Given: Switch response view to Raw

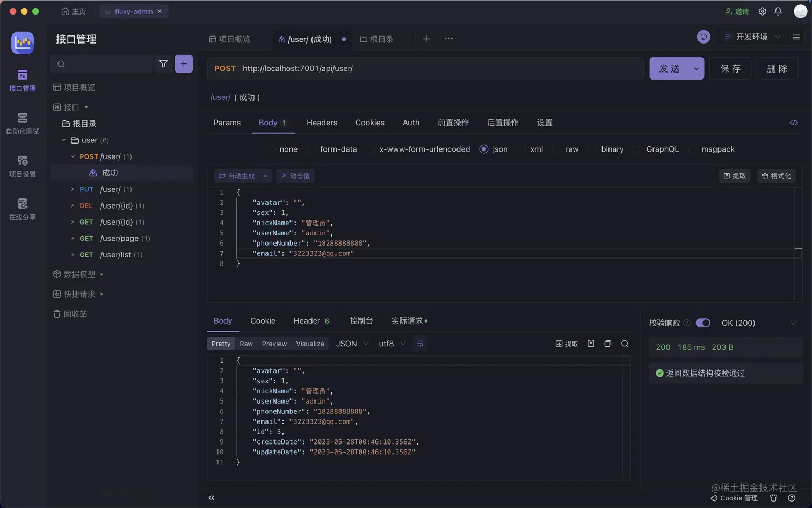Looking at the screenshot, I should tap(246, 344).
